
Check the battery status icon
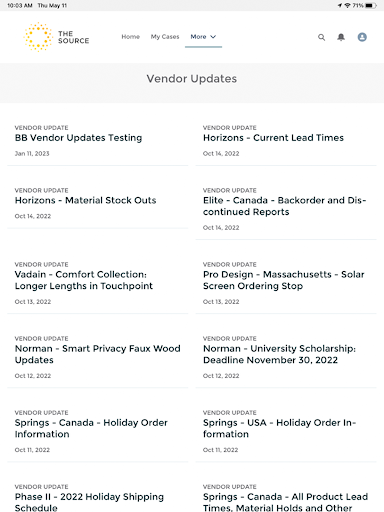coord(371,5)
